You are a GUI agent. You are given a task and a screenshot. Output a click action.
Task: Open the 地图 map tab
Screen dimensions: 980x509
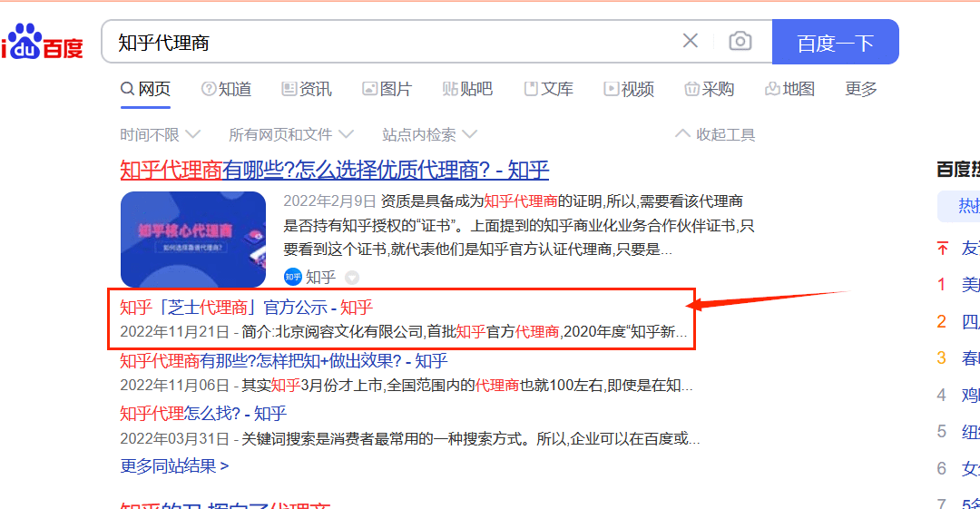pyautogui.click(x=789, y=89)
